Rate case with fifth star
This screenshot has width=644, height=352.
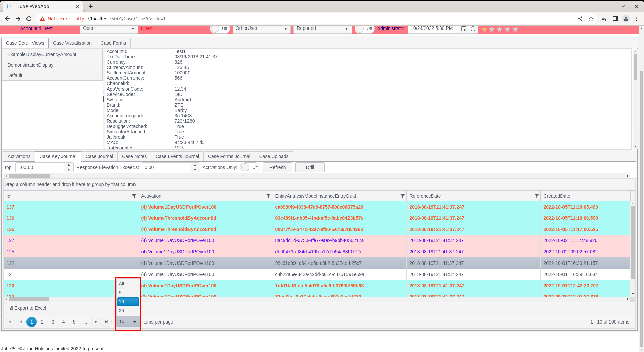click(515, 29)
